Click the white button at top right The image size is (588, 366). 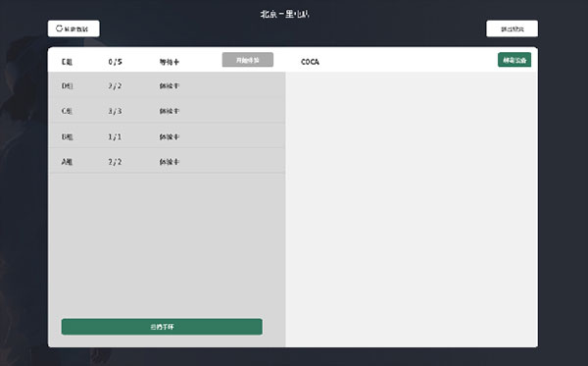click(512, 28)
